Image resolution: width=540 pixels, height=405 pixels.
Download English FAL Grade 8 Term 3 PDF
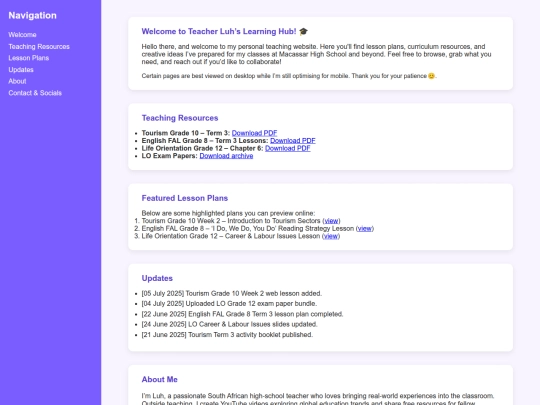[x=293, y=141]
